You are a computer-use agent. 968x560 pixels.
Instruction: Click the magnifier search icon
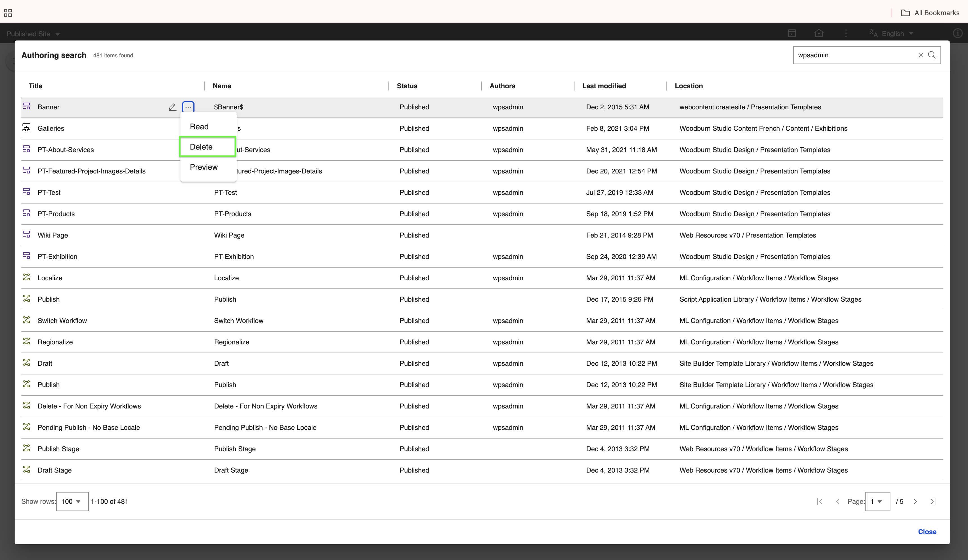pyautogui.click(x=932, y=55)
